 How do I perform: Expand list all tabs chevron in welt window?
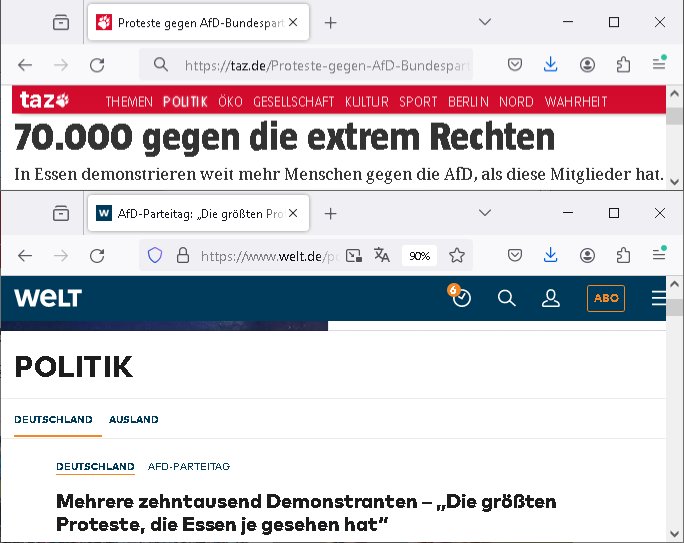pyautogui.click(x=485, y=212)
